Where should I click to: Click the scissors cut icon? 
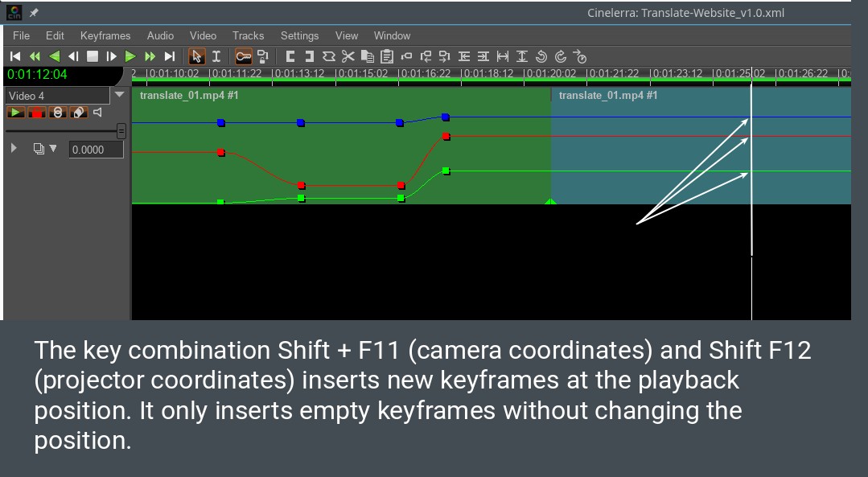(348, 56)
